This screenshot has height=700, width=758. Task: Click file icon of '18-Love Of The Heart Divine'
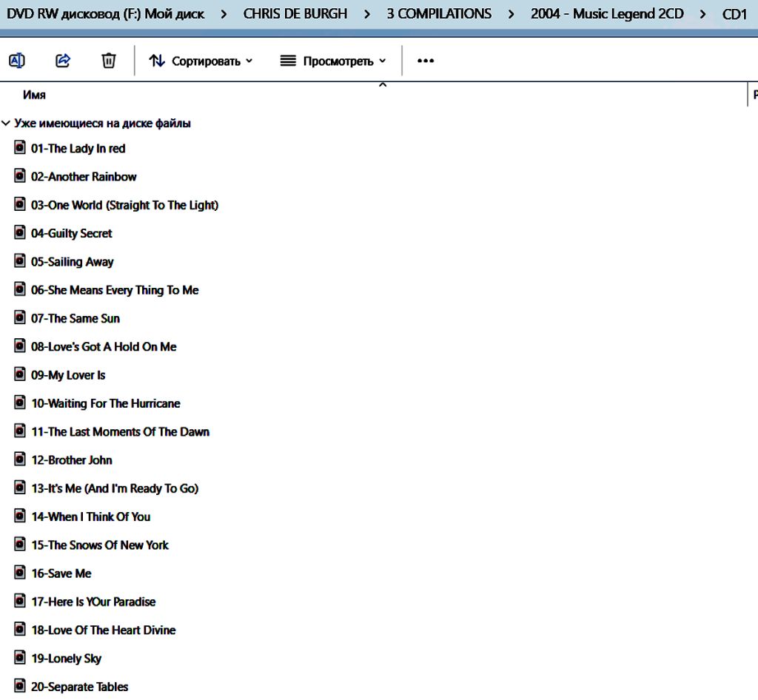coord(19,629)
